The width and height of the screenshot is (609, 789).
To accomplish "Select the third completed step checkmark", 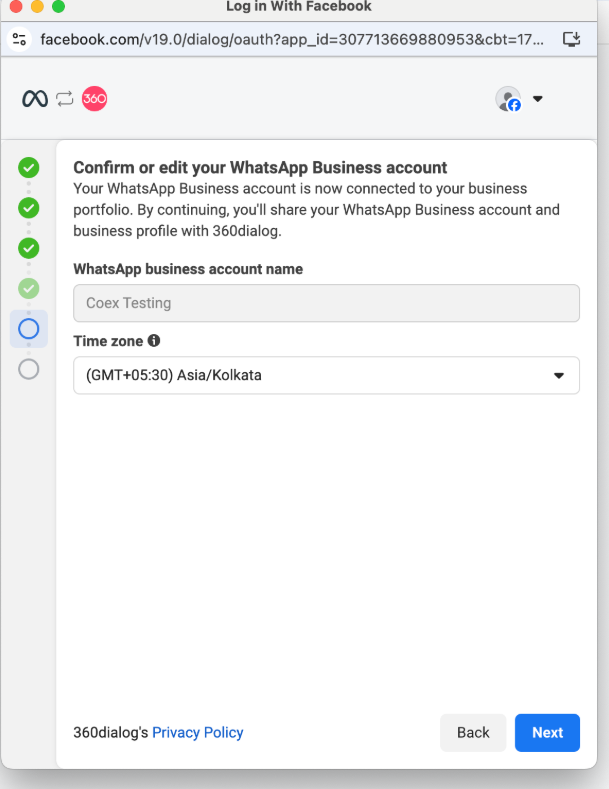I will tap(29, 248).
